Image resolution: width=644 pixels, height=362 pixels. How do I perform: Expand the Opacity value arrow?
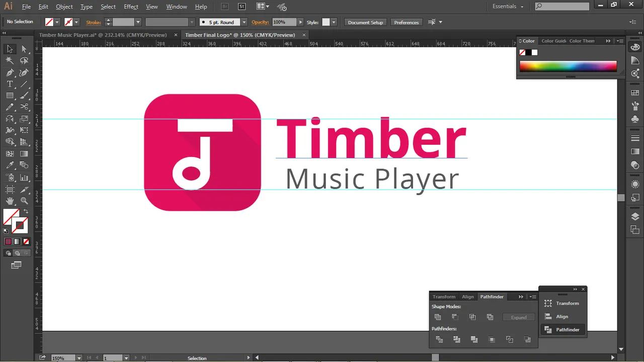[300, 22]
